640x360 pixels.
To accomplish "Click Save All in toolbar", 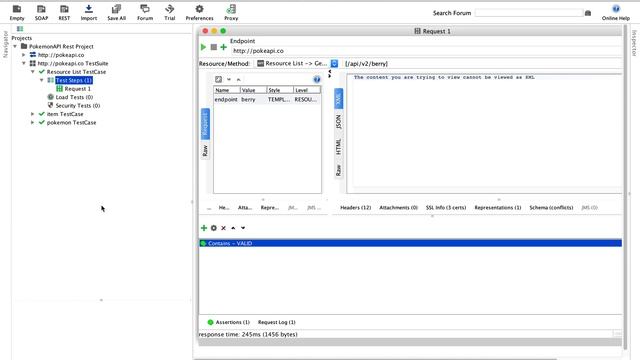I will coord(116,13).
